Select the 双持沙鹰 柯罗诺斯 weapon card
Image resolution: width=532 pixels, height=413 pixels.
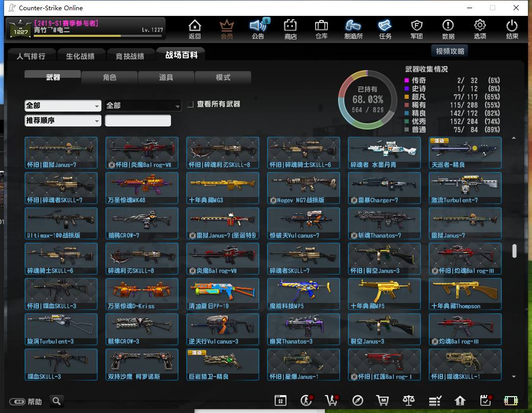tap(142, 364)
